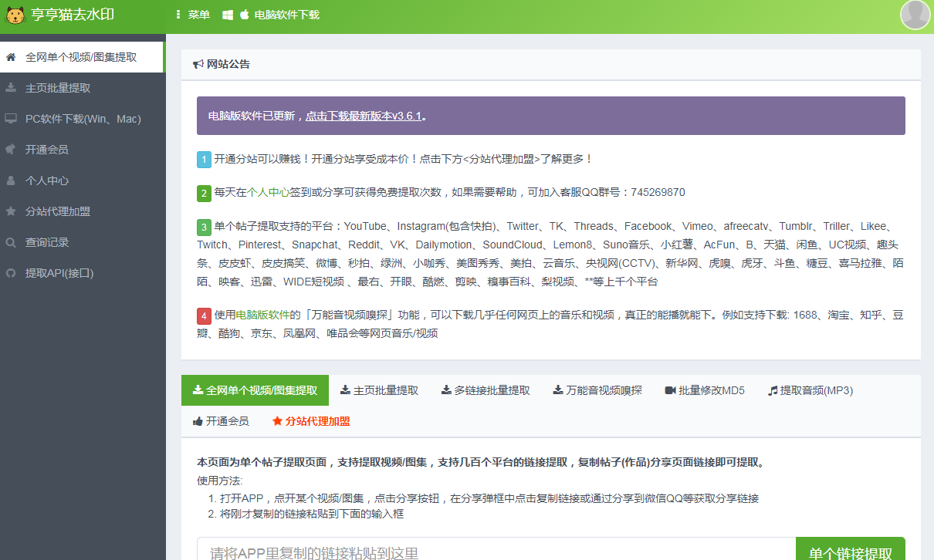934x560 pixels.
Task: Open the 菜单 menu toggle
Action: [x=193, y=15]
